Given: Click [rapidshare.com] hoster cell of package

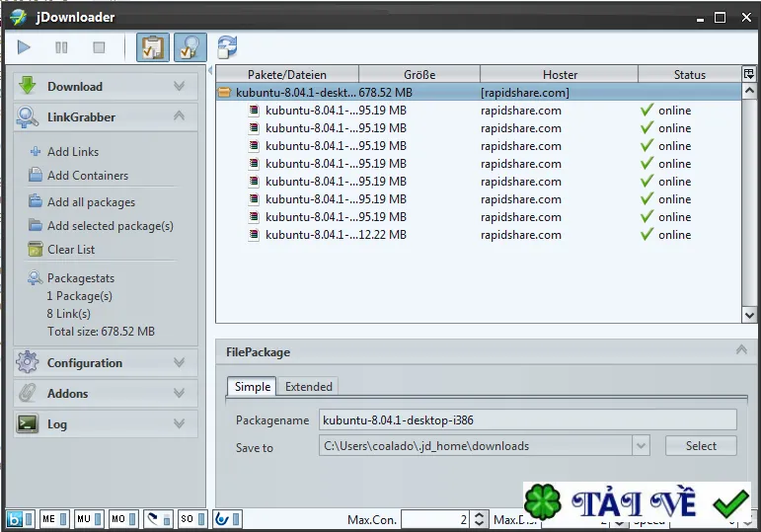Looking at the screenshot, I should [525, 92].
